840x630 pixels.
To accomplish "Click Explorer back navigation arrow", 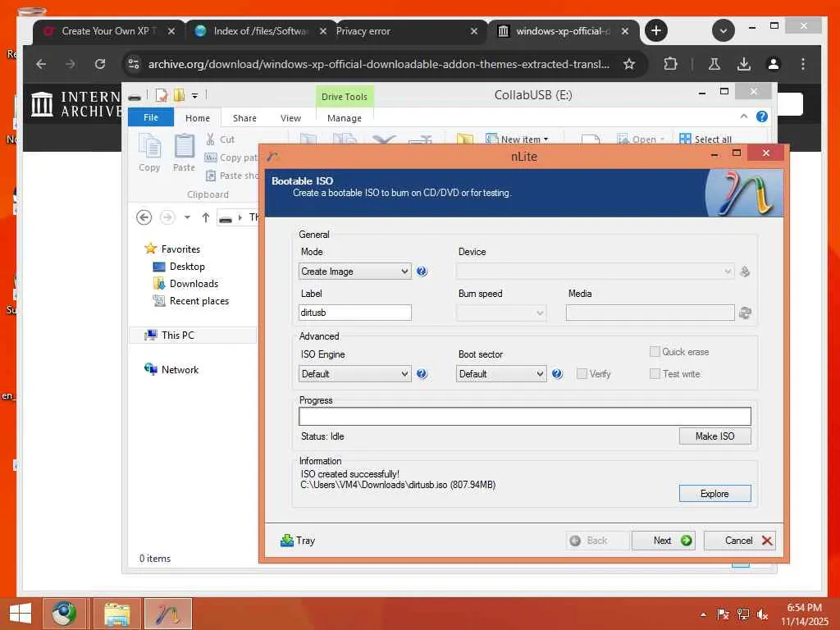I will (x=144, y=217).
